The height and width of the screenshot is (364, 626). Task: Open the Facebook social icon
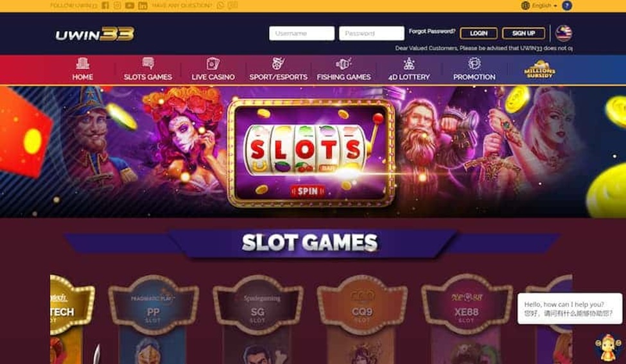pyautogui.click(x=105, y=6)
